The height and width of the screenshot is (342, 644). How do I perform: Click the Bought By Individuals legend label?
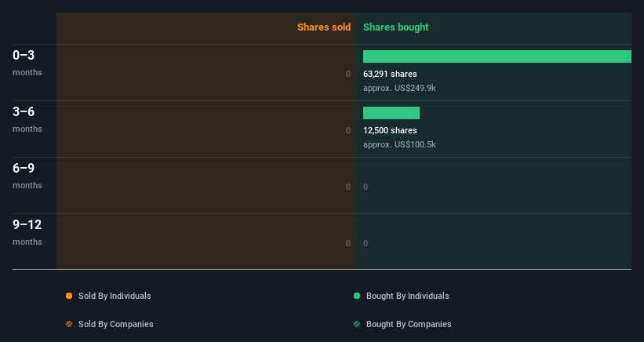(x=407, y=296)
